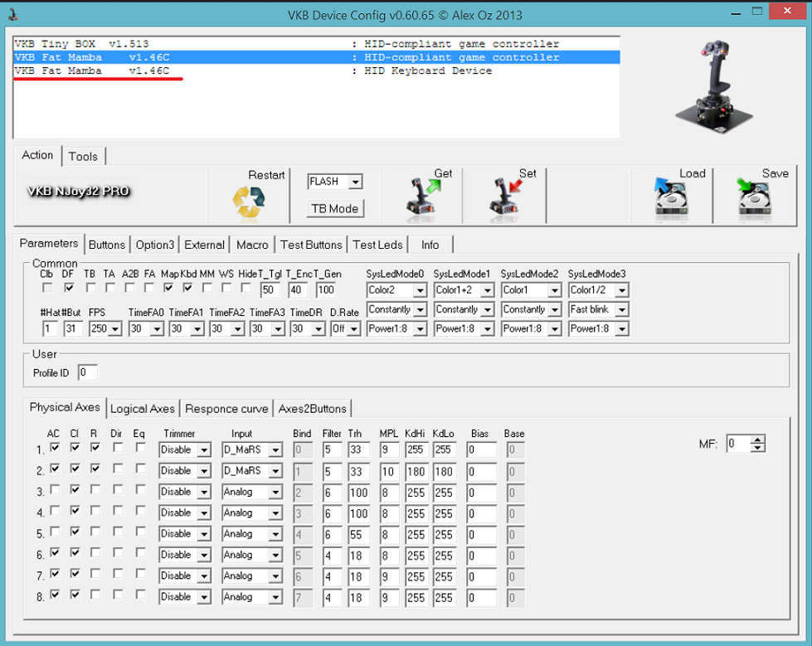The height and width of the screenshot is (646, 812).
Task: Select VKB Fat Mamba HID Keyboard Device row
Action: (x=316, y=70)
